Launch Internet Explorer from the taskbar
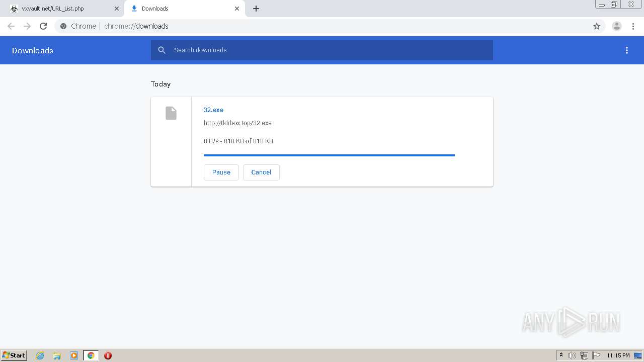The image size is (644, 362). (40, 355)
